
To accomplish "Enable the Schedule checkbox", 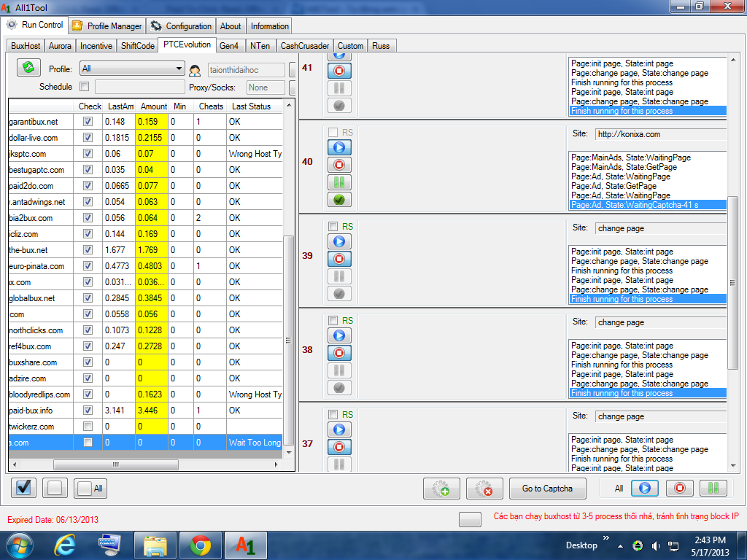I will (x=84, y=87).
